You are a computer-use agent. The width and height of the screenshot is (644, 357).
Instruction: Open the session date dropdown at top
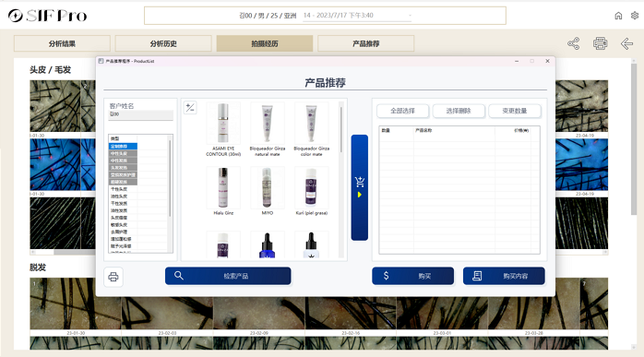(x=356, y=16)
